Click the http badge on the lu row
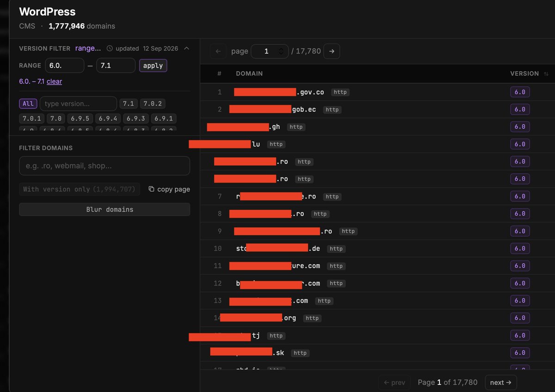Screen dimensions: 555x392 (x=276, y=144)
